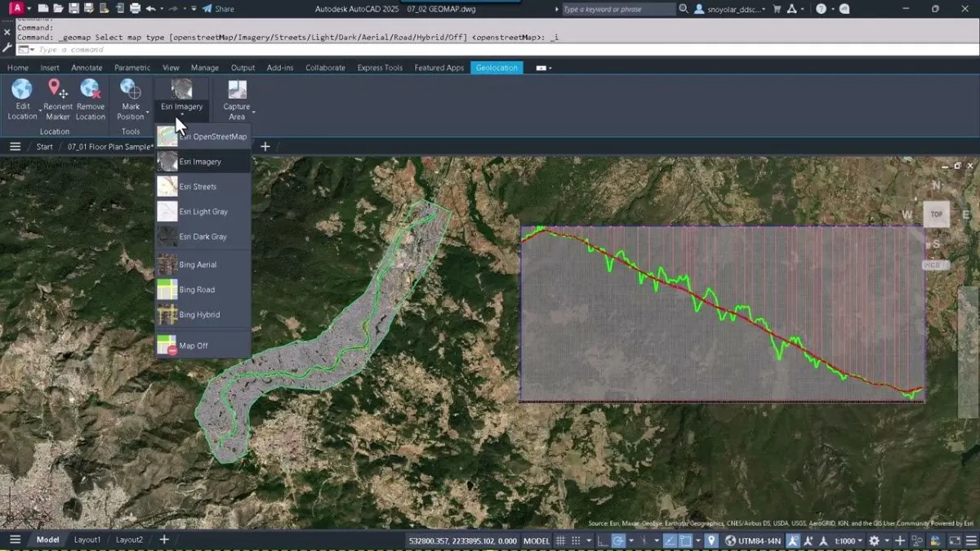Open the Express Tools ribbon tab

380,68
